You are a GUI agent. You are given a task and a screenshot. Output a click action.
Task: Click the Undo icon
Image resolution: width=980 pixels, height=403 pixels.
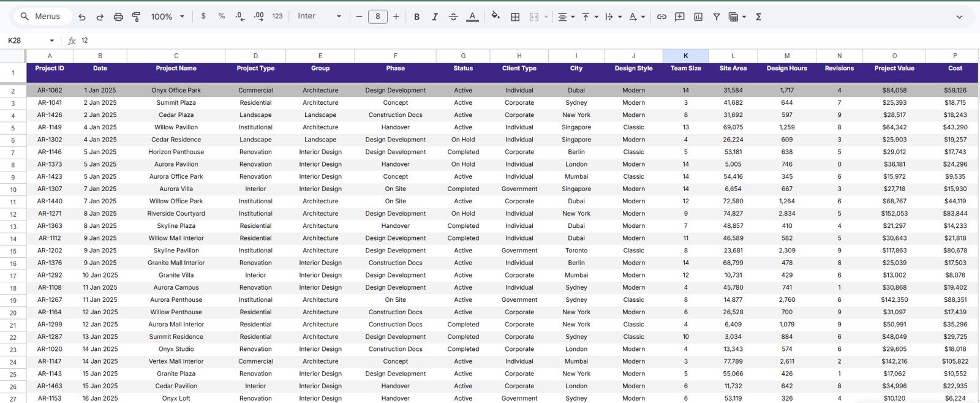coord(82,17)
